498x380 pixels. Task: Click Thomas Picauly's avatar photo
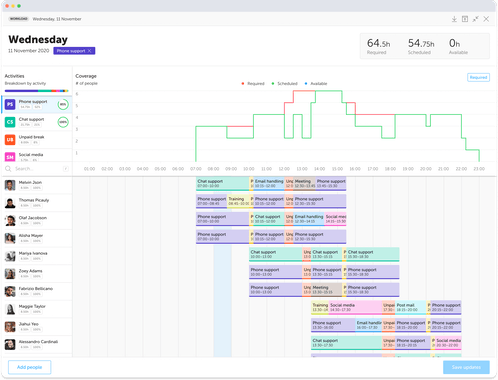click(10, 203)
